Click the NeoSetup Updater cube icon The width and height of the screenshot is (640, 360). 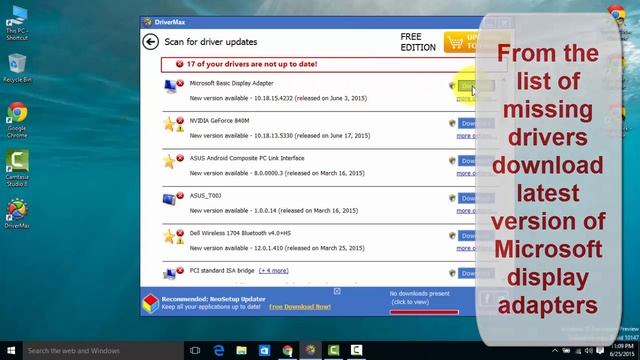pyautogui.click(x=150, y=303)
